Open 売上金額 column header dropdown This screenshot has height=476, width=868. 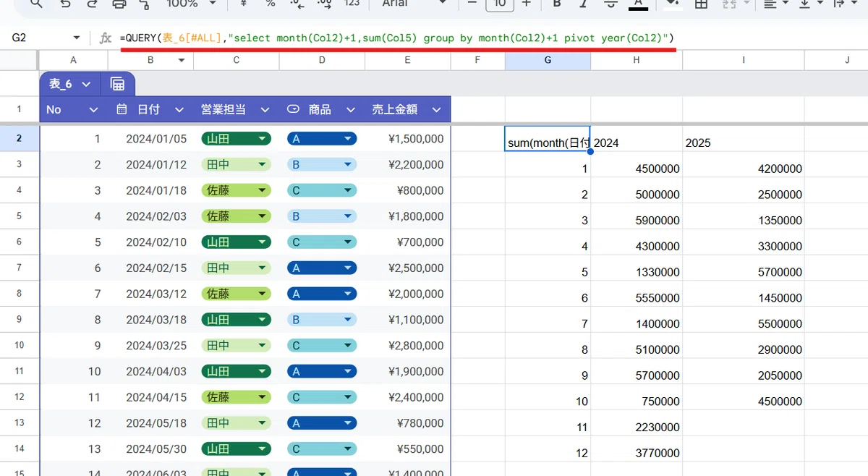click(x=435, y=110)
